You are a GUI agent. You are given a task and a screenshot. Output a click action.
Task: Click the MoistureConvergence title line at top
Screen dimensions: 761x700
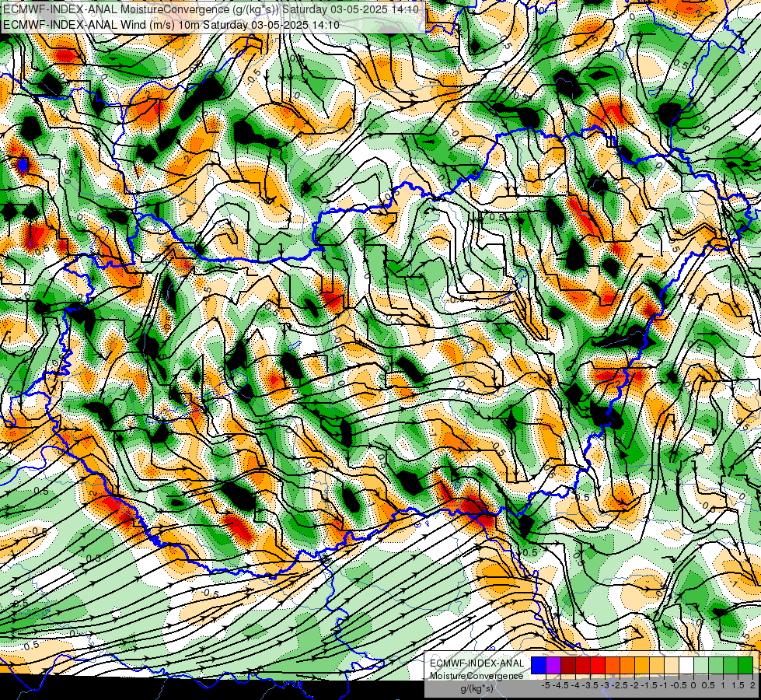(210, 9)
